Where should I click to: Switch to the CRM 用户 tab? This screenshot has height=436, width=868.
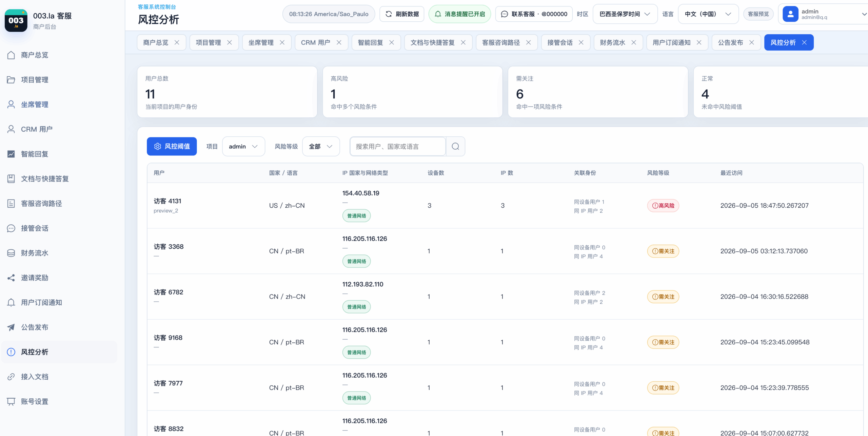coord(315,42)
